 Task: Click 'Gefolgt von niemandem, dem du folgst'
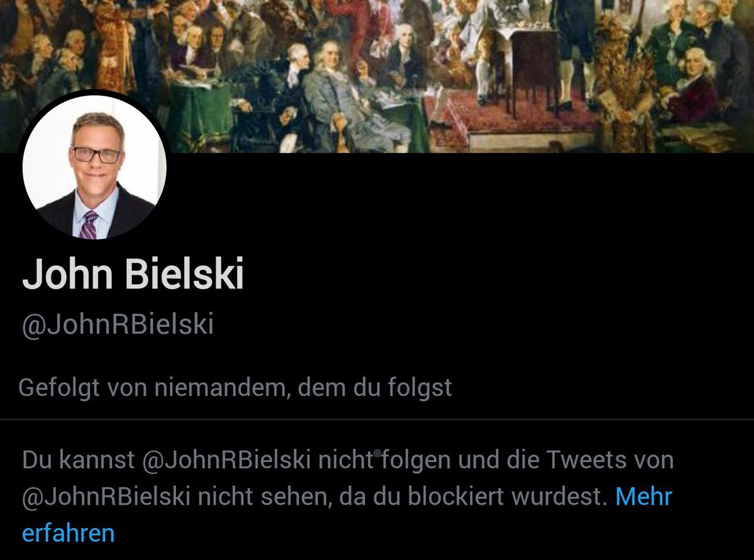[236, 387]
